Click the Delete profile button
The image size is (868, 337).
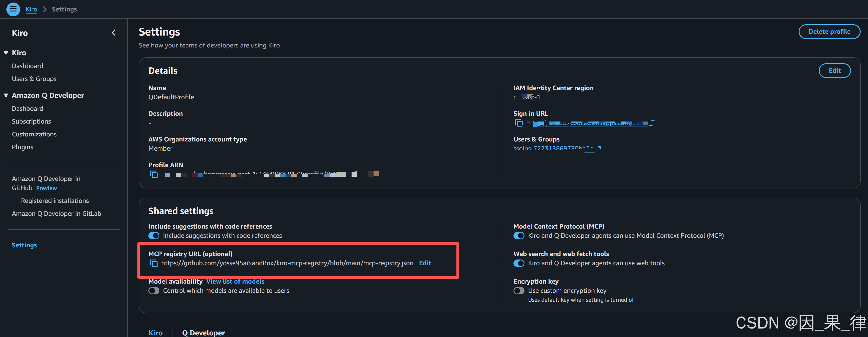(829, 31)
